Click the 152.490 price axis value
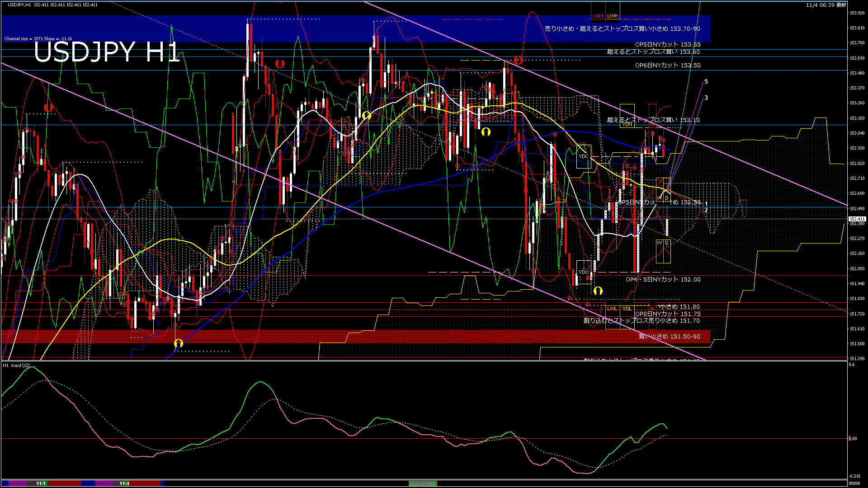The height and width of the screenshot is (488, 868). click(857, 209)
